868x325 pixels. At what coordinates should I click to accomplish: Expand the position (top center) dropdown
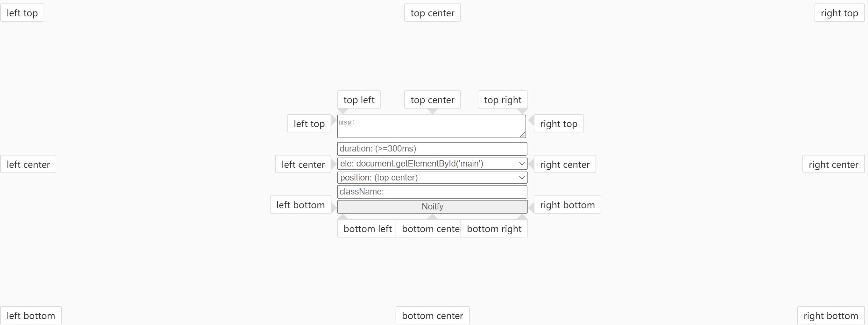[x=432, y=178]
